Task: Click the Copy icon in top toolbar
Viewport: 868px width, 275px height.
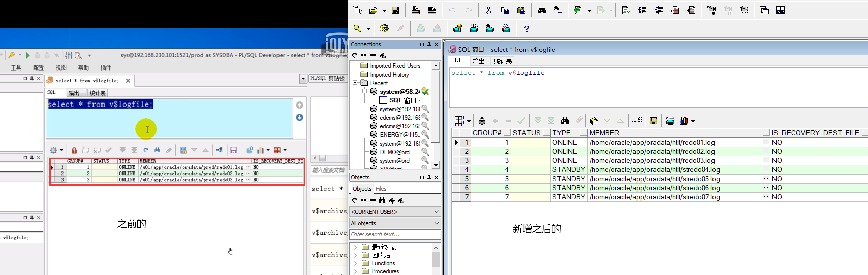Action: click(505, 10)
